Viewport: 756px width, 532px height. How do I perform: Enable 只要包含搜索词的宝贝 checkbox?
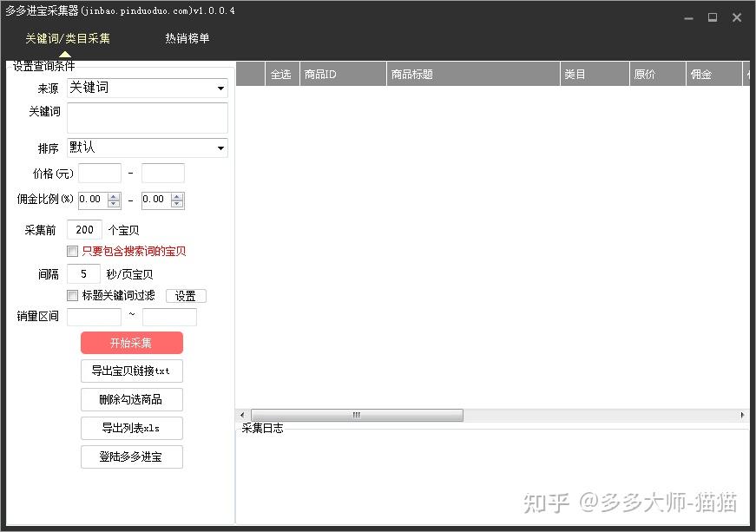pyautogui.click(x=73, y=252)
